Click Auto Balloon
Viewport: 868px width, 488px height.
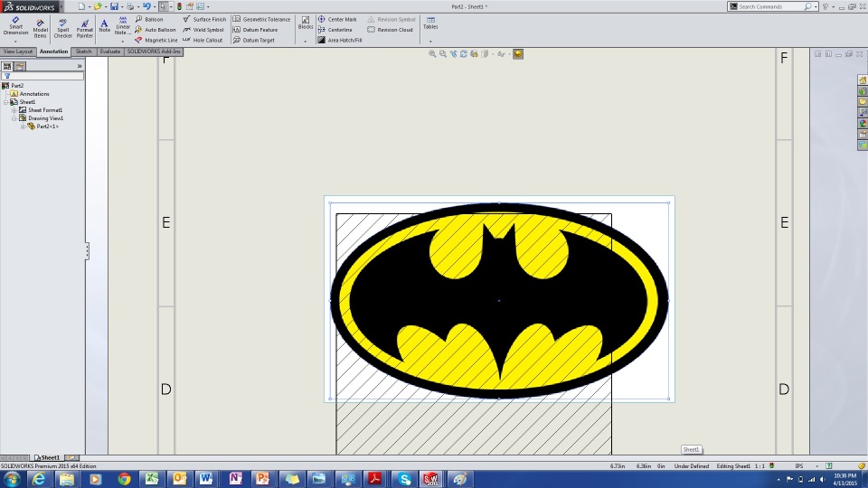pos(156,30)
